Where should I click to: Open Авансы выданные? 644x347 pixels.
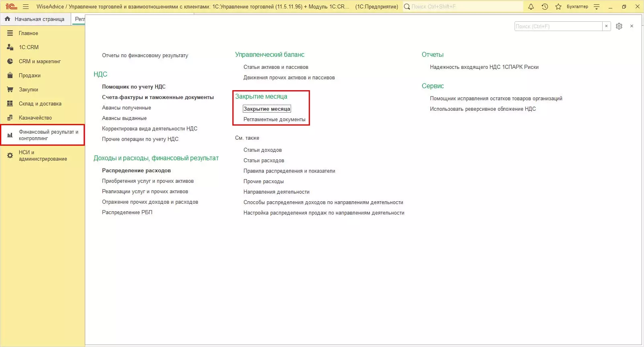coord(124,118)
